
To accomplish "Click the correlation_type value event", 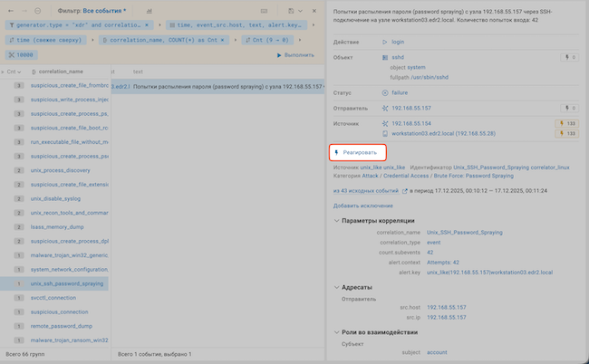I will 433,243.
